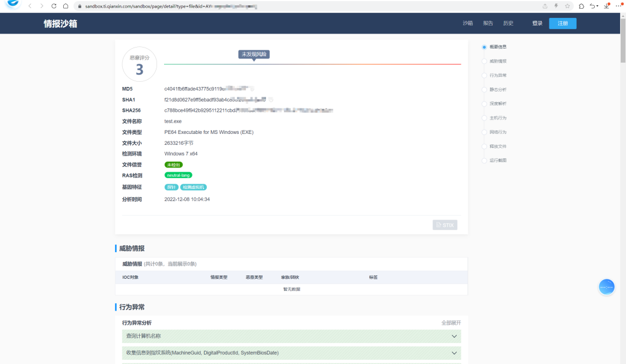Click the 情报类型 column header
This screenshot has width=626, height=364.
(x=219, y=278)
